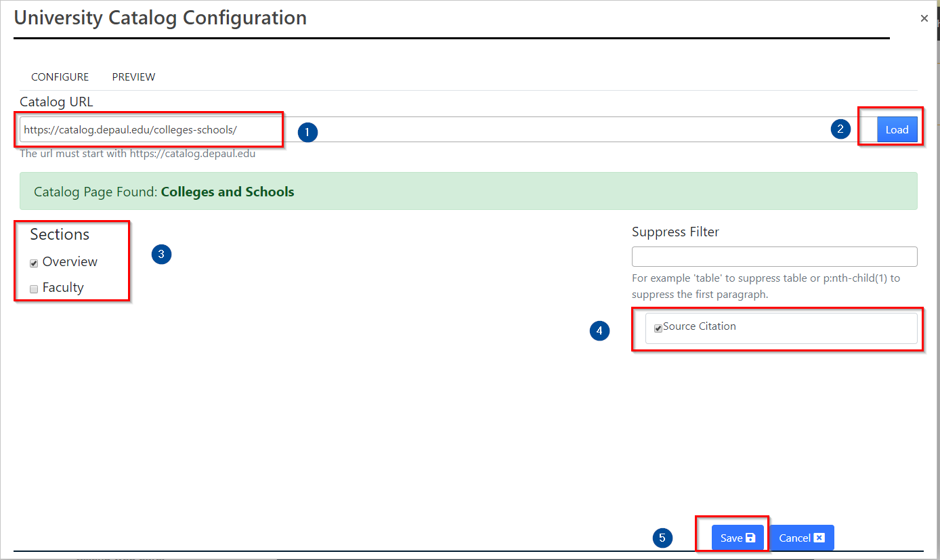Image resolution: width=940 pixels, height=560 pixels.
Task: Click the 'Catalog URL' label
Action: pos(56,102)
